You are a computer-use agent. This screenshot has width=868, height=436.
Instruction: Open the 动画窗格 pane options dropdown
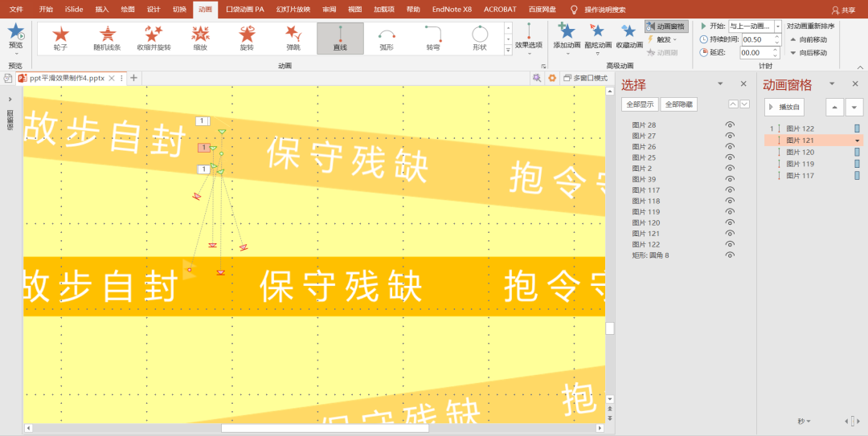pos(832,84)
